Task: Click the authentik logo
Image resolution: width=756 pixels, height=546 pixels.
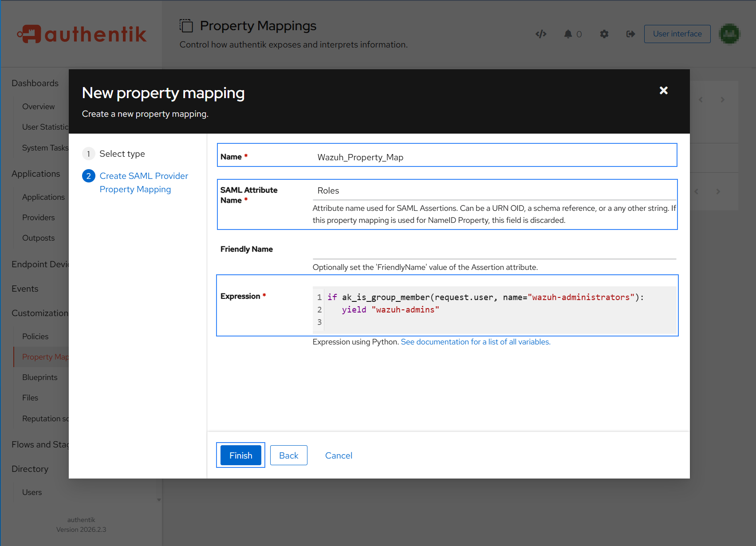Action: click(82, 34)
